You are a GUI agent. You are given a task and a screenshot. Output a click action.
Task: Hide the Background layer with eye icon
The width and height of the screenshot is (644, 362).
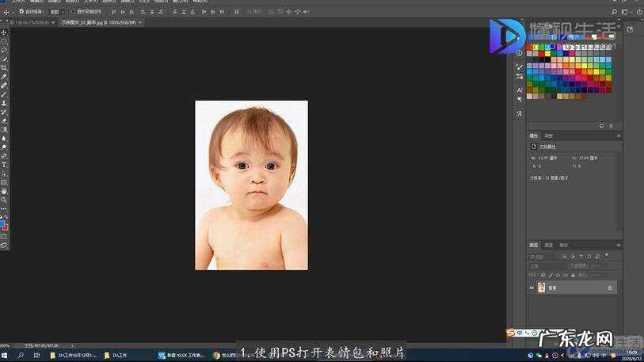click(532, 288)
